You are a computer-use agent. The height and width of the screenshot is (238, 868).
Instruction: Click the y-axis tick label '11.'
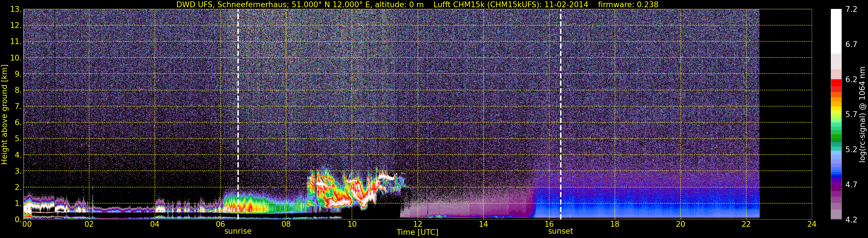16,41
